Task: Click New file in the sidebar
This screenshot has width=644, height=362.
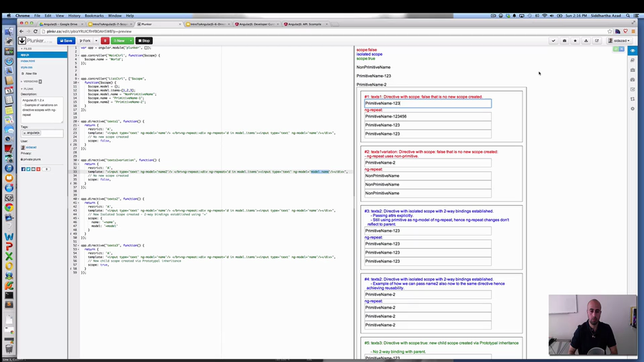Action: coord(30,73)
